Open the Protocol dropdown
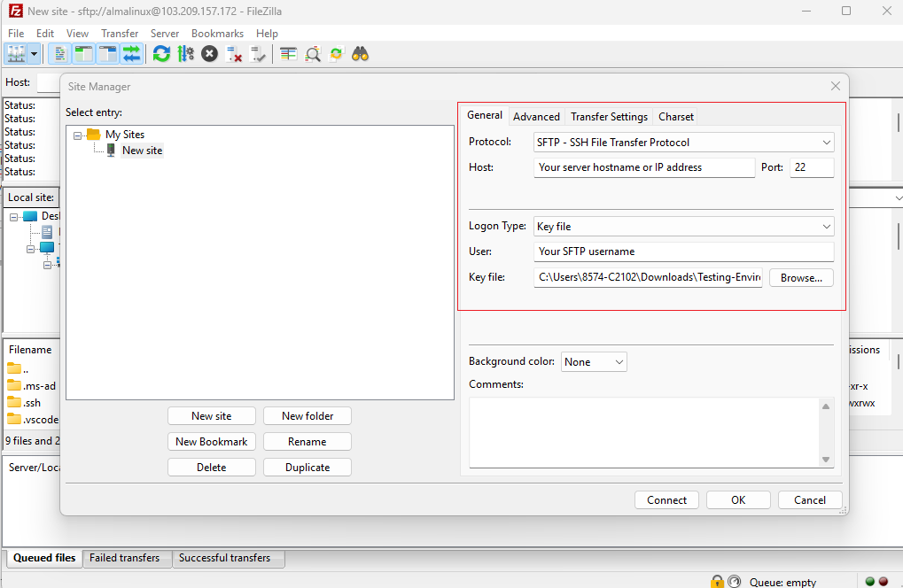Viewport: 903px width, 588px height. click(x=683, y=142)
